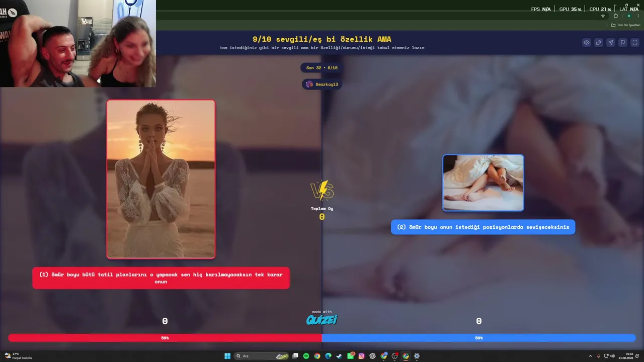Viewport: 644px width, 362px height.
Task: Toggle the eye visibility icon in quiz header
Action: pyautogui.click(x=587, y=43)
